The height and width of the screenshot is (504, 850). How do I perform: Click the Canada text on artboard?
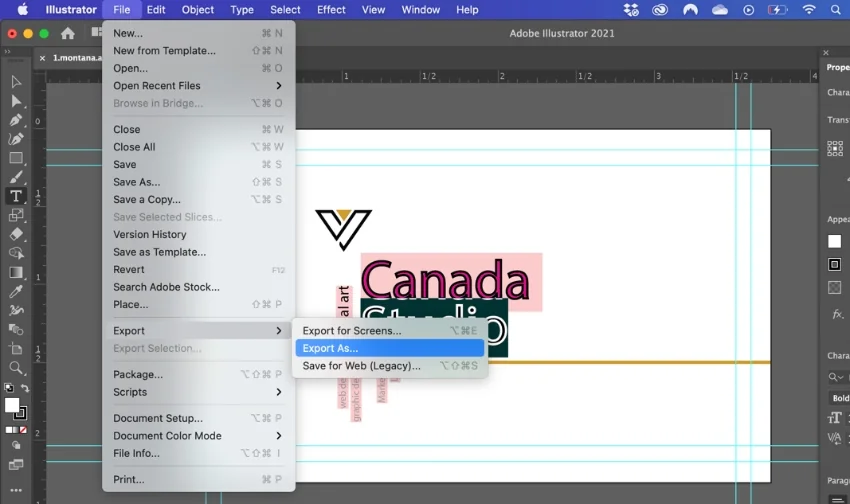pyautogui.click(x=445, y=281)
